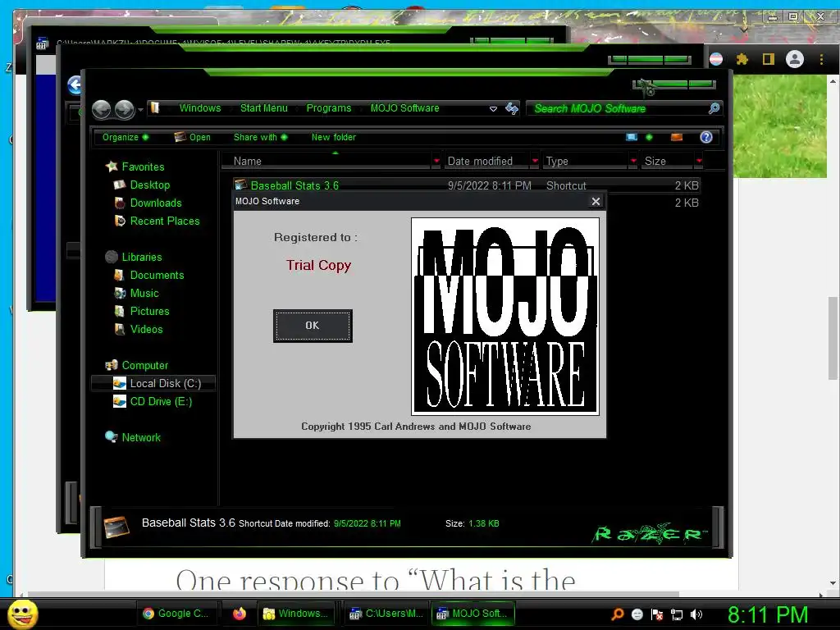Screen dimensions: 840x630
Task: Open Desktop in Favorites
Action: coord(149,185)
